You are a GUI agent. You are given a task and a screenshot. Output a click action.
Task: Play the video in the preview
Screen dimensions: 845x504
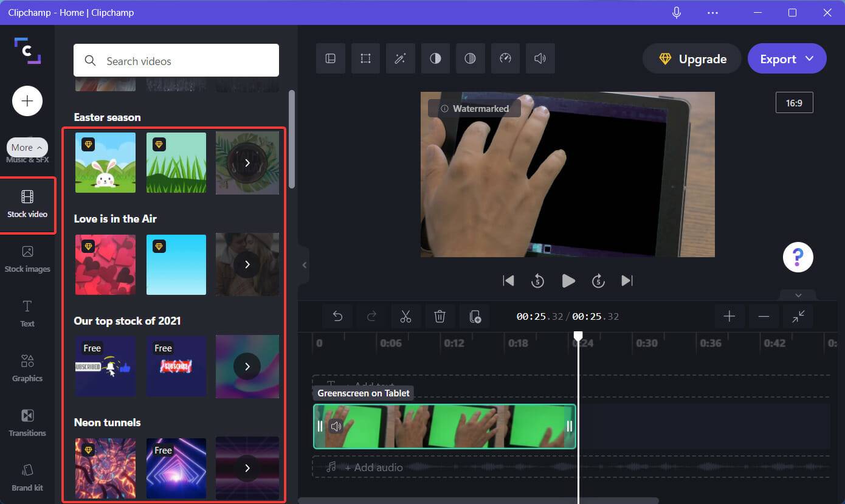[568, 280]
